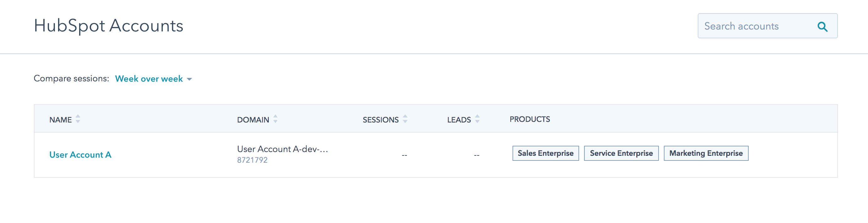Click the LEADS column header label
Image resolution: width=868 pixels, height=223 pixels.
pos(459,120)
